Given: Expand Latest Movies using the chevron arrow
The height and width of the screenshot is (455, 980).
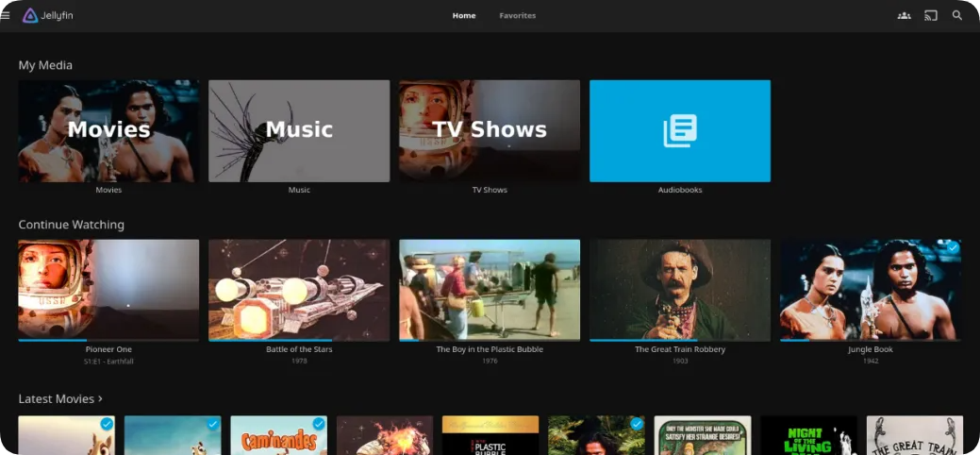Looking at the screenshot, I should [101, 398].
